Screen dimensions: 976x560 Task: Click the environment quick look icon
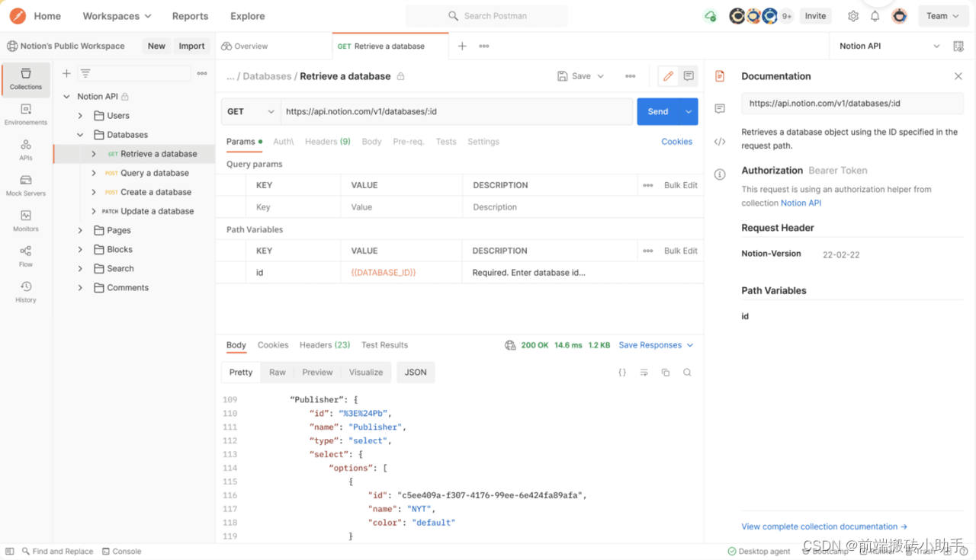click(x=958, y=46)
